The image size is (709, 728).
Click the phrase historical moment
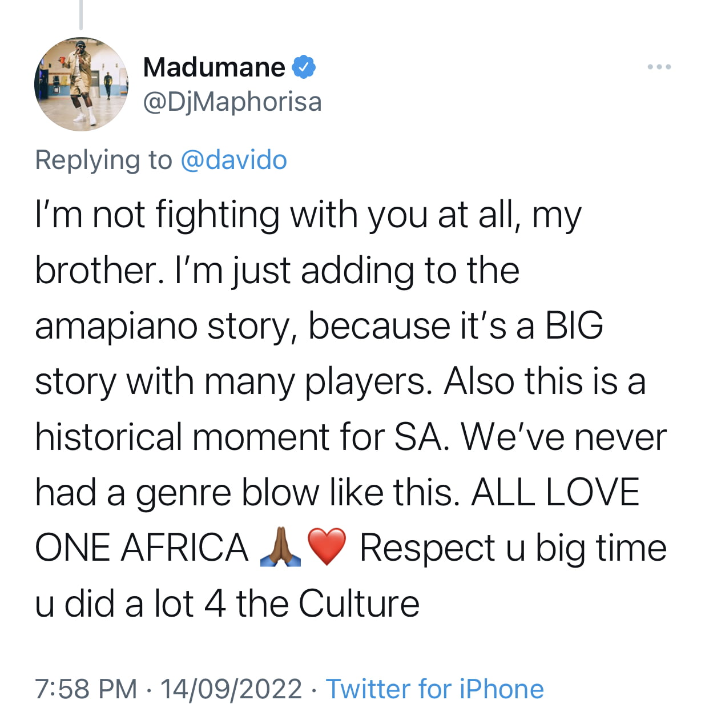[182, 437]
